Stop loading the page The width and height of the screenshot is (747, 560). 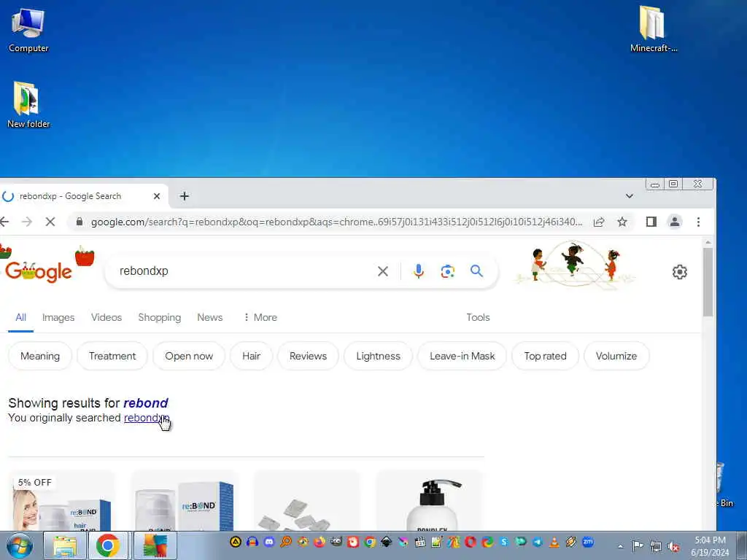point(50,222)
